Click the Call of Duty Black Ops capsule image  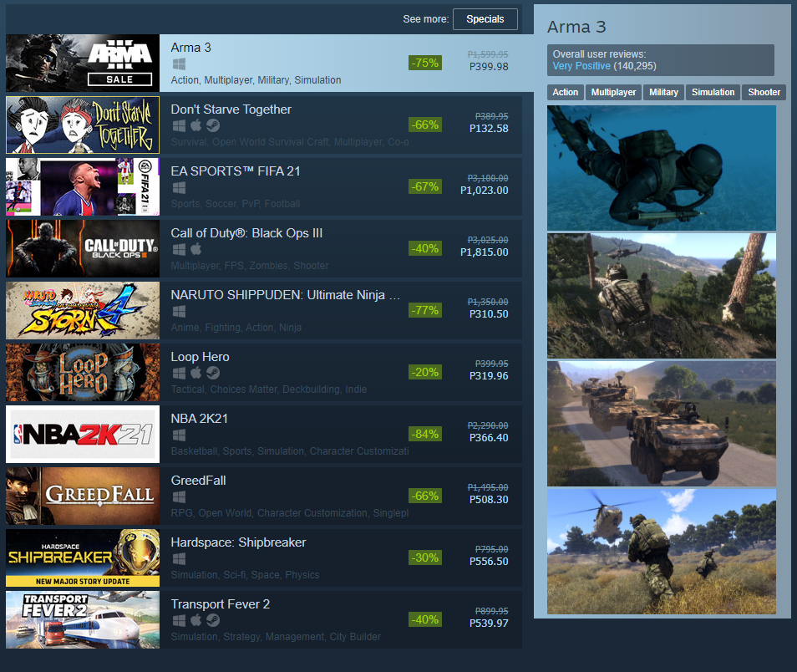pyautogui.click(x=83, y=249)
